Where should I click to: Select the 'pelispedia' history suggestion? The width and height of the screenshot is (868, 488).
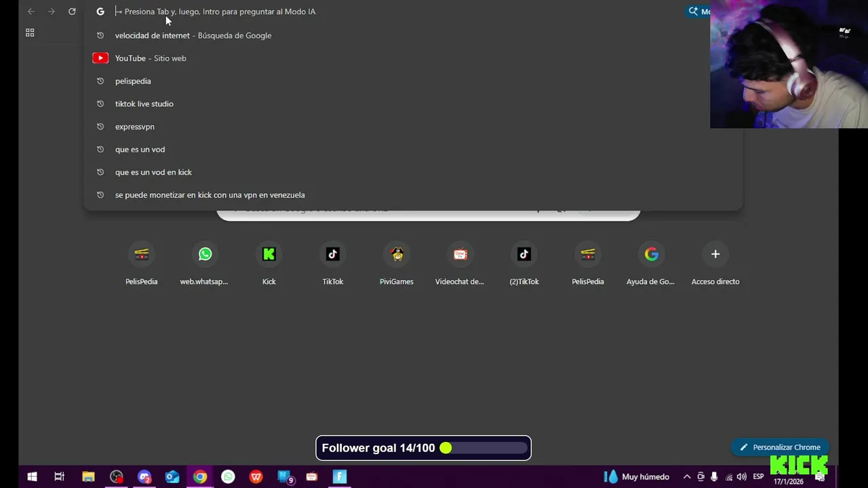tap(413, 81)
